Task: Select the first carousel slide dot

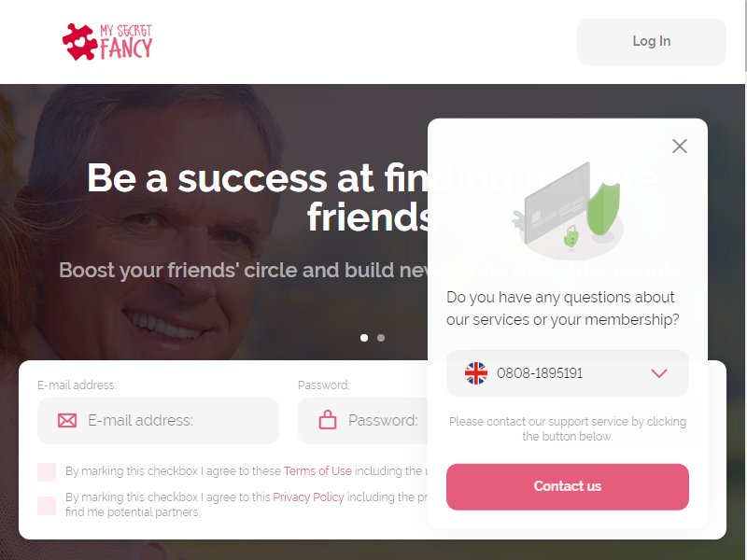Action: tap(364, 338)
